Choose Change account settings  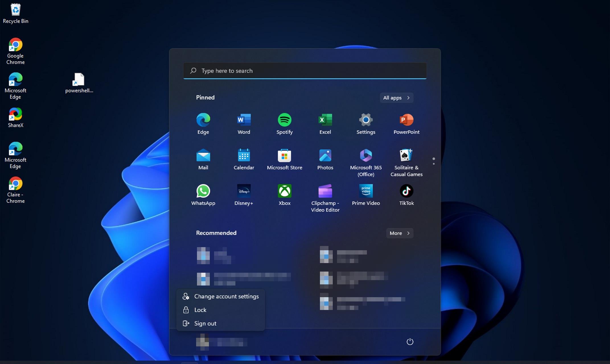221,296
